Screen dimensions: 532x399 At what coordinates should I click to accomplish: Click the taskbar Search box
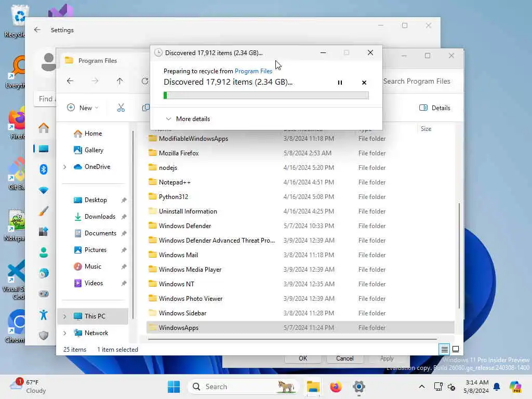tap(244, 387)
